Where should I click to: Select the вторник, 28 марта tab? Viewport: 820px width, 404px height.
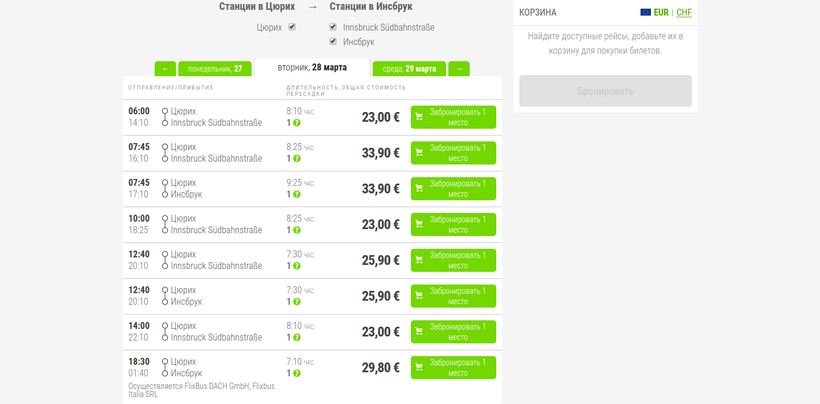point(312,68)
